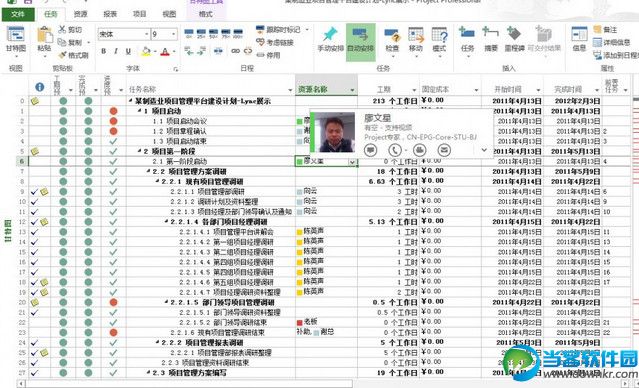Open the font size 9 dropdown
This screenshot has height=388, width=639.
pyautogui.click(x=174, y=34)
